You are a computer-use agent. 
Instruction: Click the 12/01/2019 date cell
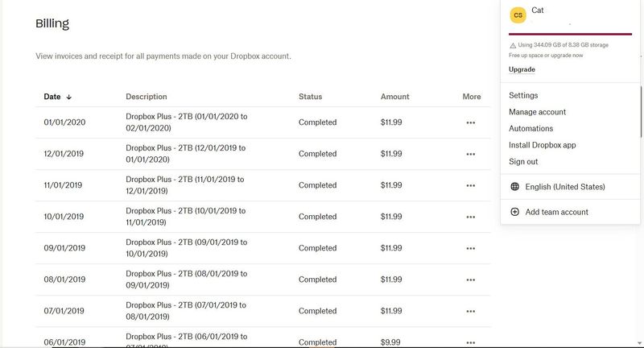pos(64,154)
